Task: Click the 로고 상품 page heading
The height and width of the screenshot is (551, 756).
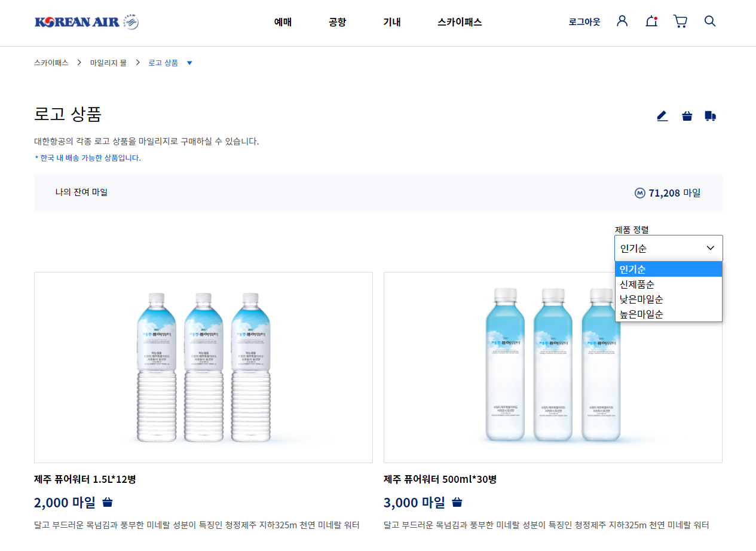Action: [x=68, y=114]
